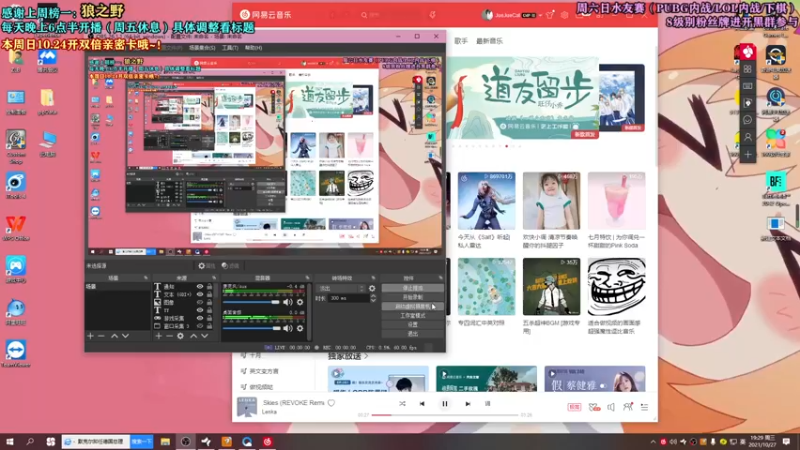The height and width of the screenshot is (450, 800).
Task: Remove selected source with minus icon
Action: tap(169, 336)
